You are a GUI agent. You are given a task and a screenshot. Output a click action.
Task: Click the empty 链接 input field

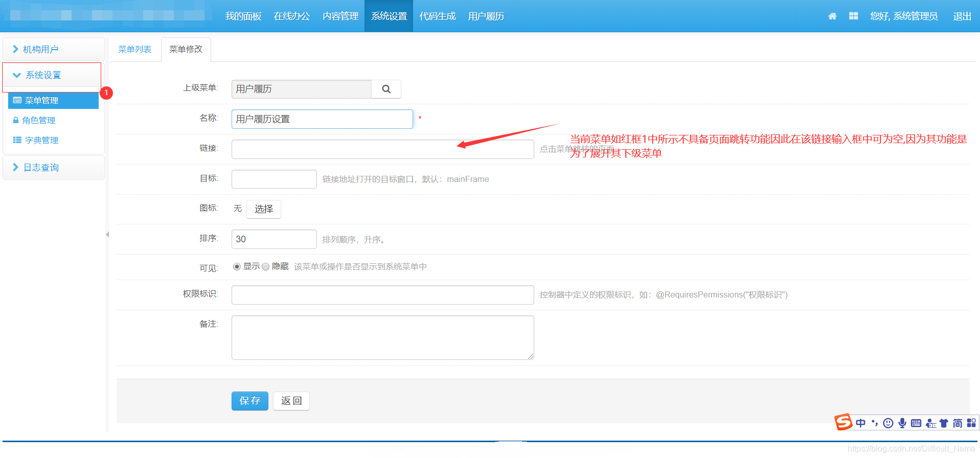(x=383, y=149)
